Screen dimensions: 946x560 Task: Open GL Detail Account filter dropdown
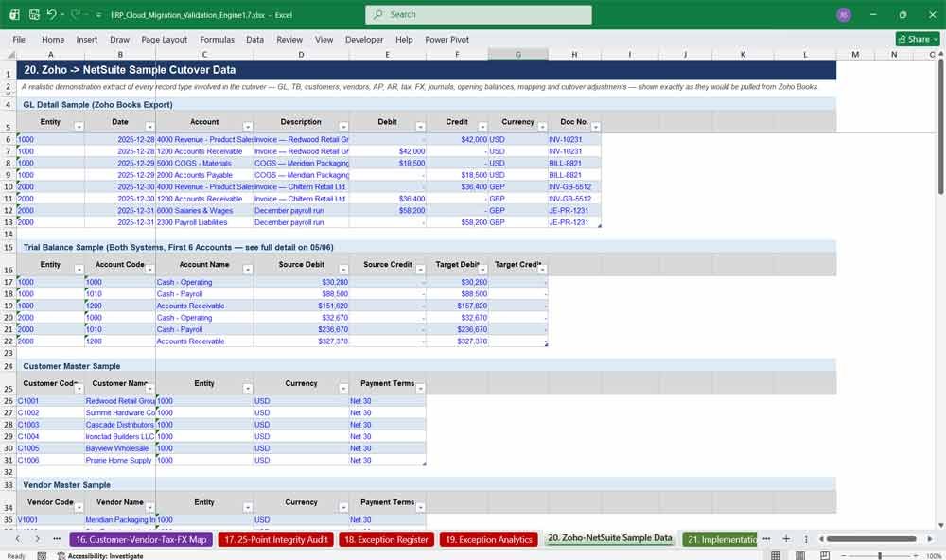(247, 127)
